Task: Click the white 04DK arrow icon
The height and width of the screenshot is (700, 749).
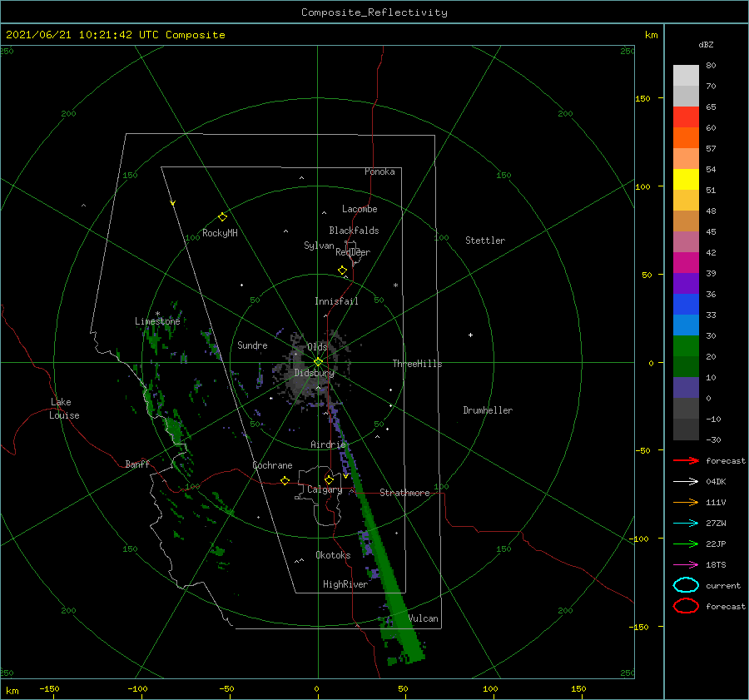Action: (x=686, y=481)
